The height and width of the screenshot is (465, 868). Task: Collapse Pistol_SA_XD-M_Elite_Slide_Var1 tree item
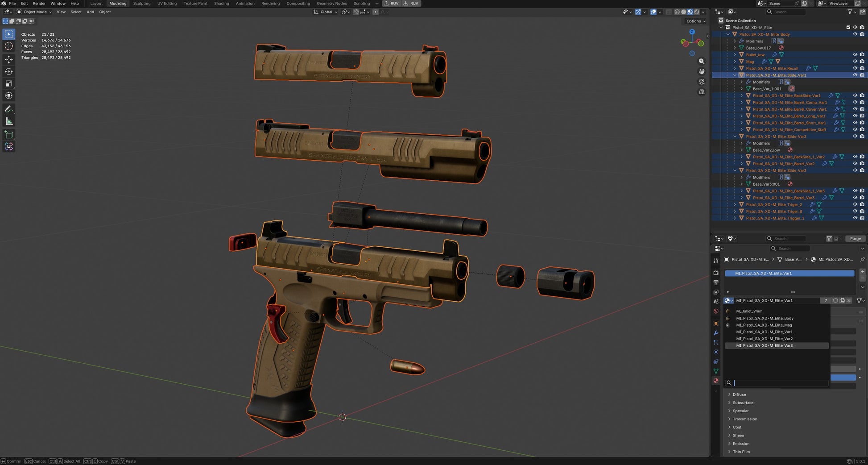click(735, 75)
